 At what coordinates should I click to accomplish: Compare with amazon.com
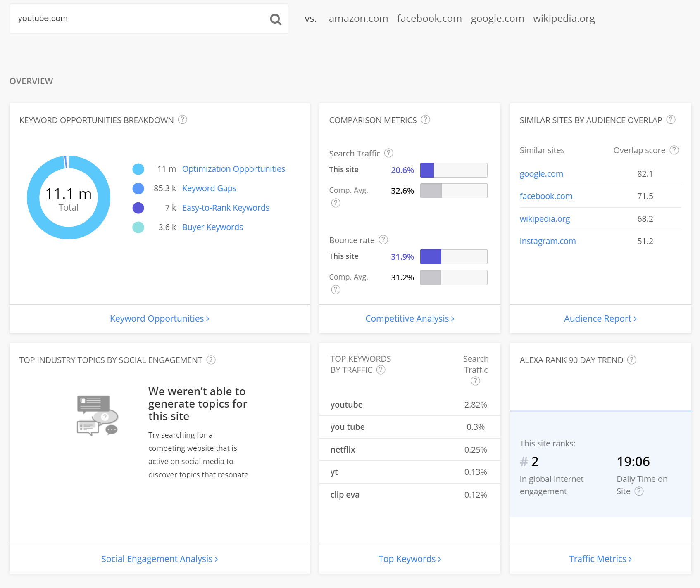(x=358, y=19)
